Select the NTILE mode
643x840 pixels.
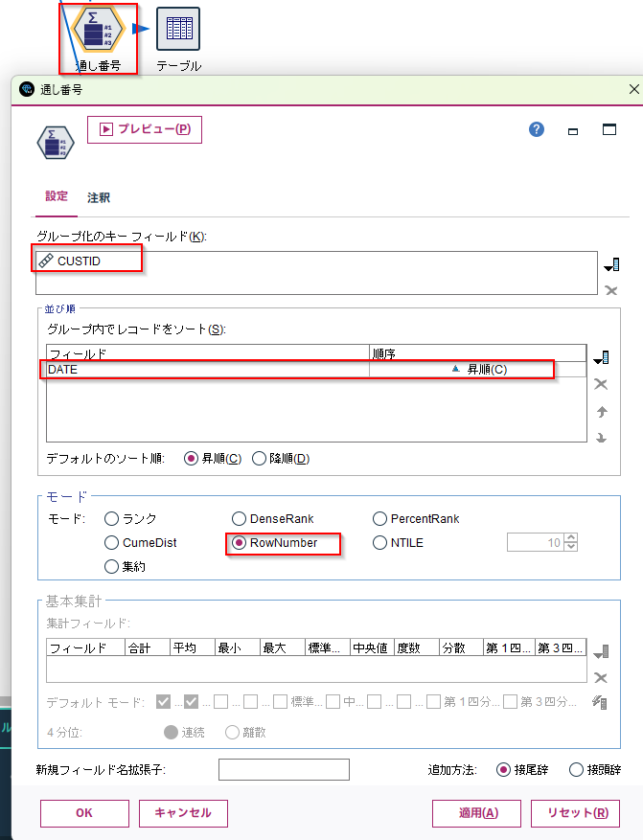379,543
